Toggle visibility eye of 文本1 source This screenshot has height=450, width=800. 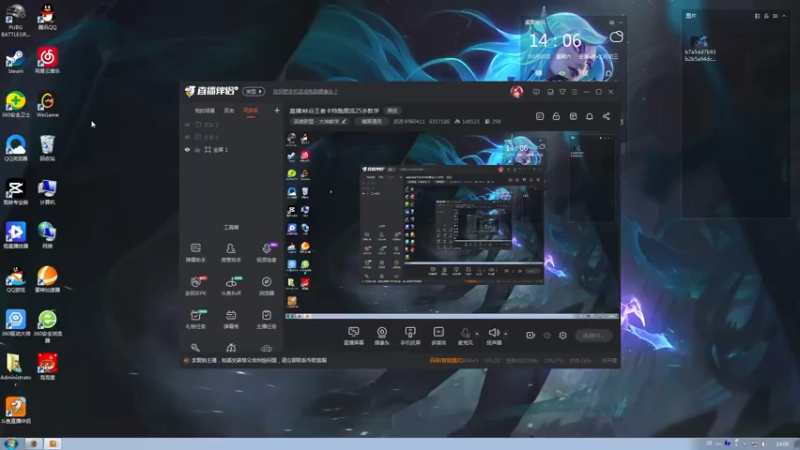coord(187,137)
